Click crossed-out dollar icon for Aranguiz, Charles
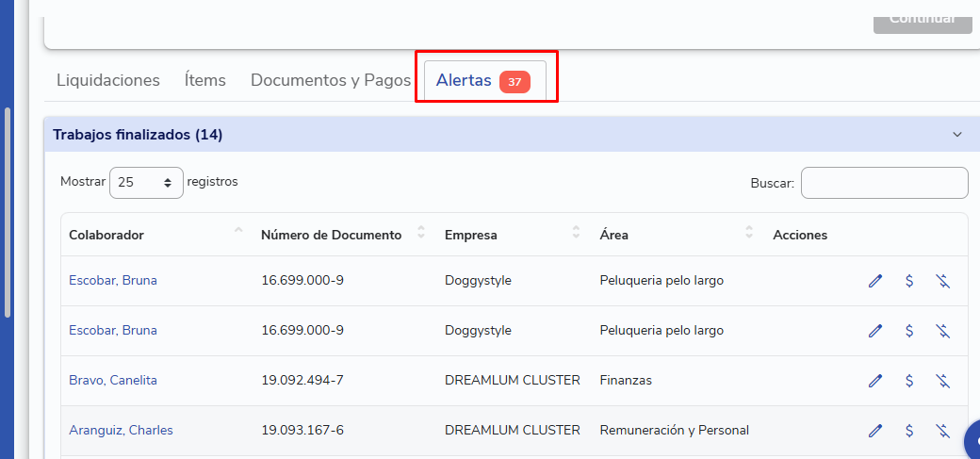Screen dimensions: 980x459 click(942, 430)
